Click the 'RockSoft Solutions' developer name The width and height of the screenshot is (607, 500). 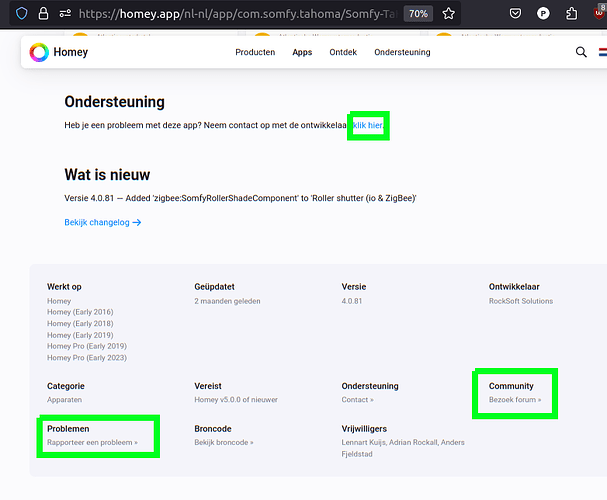tap(521, 301)
